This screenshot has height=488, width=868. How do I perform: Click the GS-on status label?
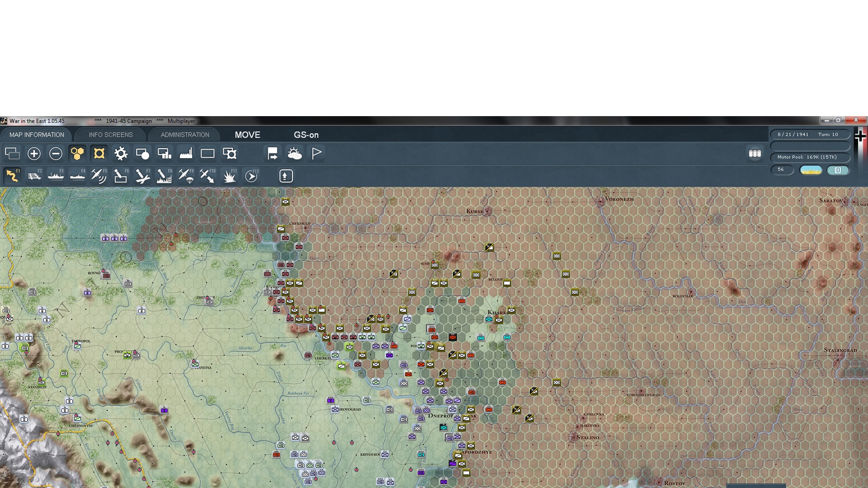tap(306, 135)
